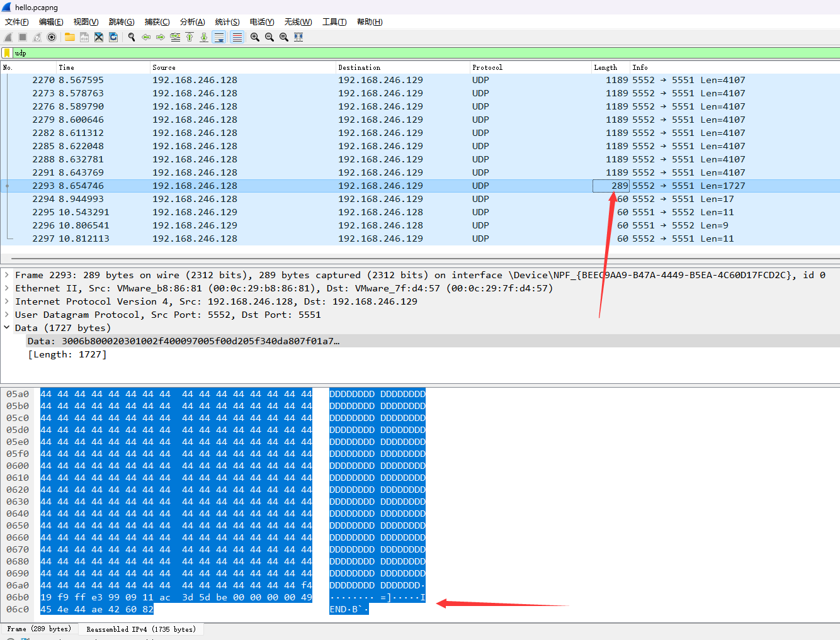This screenshot has height=640, width=840.
Task: Open capture options dialog
Action: point(52,37)
